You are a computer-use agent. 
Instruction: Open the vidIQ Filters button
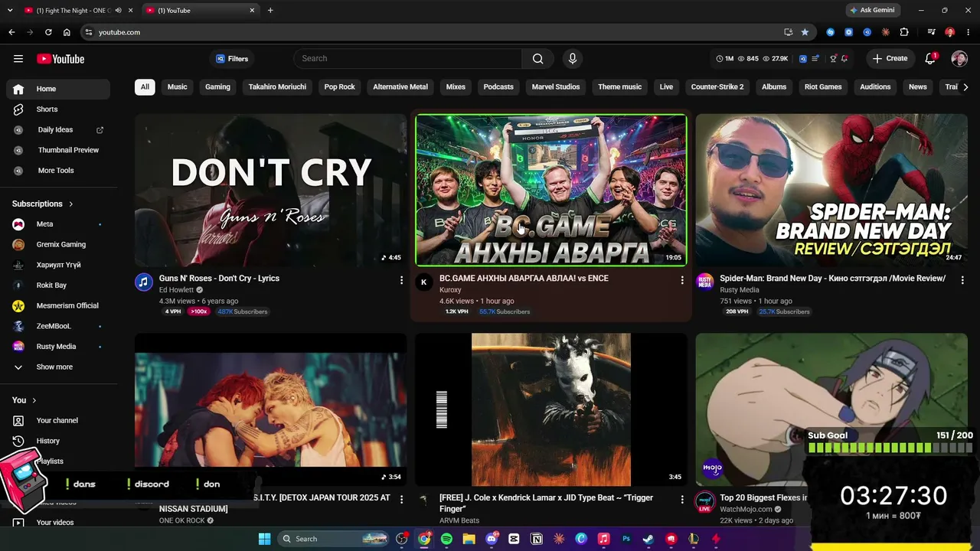[x=232, y=59]
